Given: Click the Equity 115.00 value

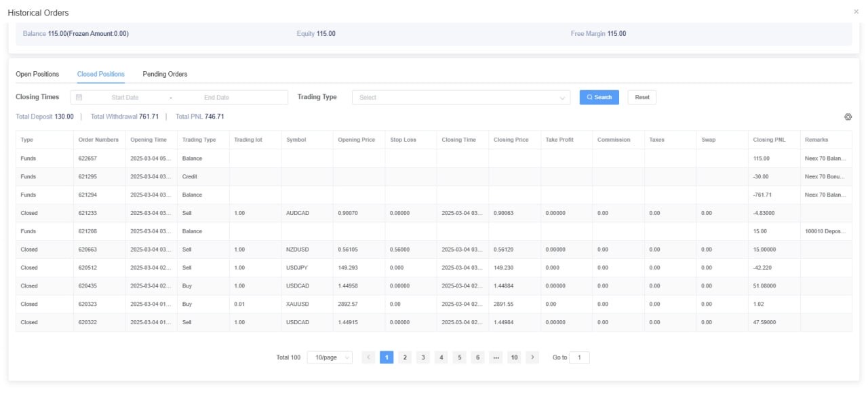Looking at the screenshot, I should (316, 34).
